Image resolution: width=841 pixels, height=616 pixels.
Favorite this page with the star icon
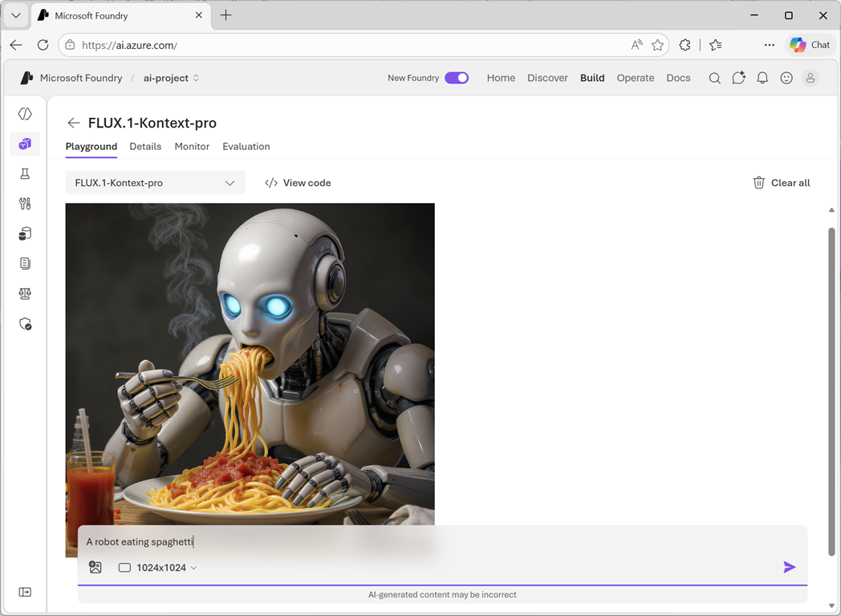click(x=657, y=45)
